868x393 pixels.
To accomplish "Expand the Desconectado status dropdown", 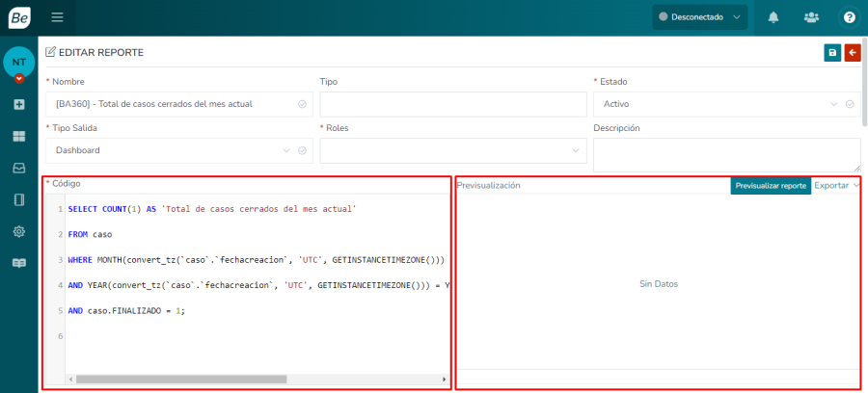I will [699, 17].
